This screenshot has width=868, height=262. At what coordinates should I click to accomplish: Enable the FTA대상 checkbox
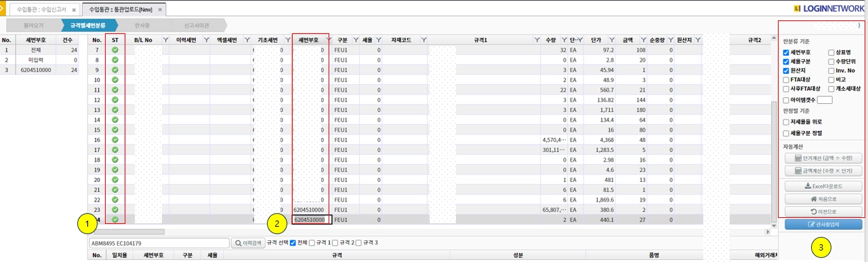point(786,79)
